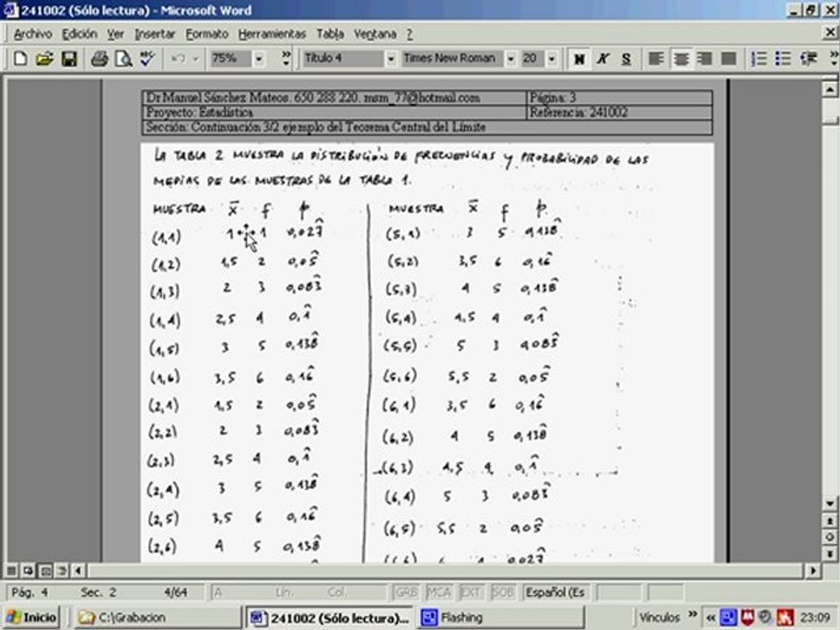Open the Times New Roman font dropdown
Image resolution: width=840 pixels, height=630 pixels.
[x=511, y=59]
